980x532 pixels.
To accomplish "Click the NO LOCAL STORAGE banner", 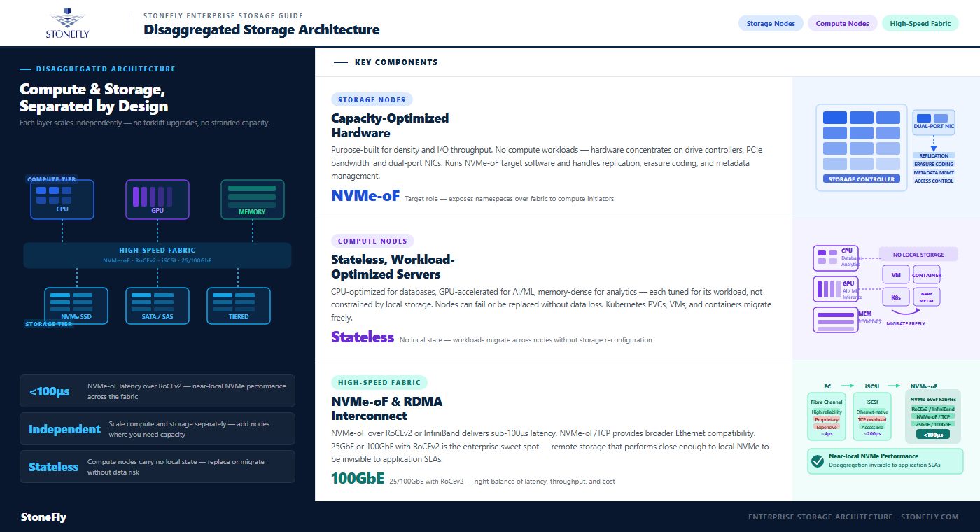I will [x=918, y=255].
